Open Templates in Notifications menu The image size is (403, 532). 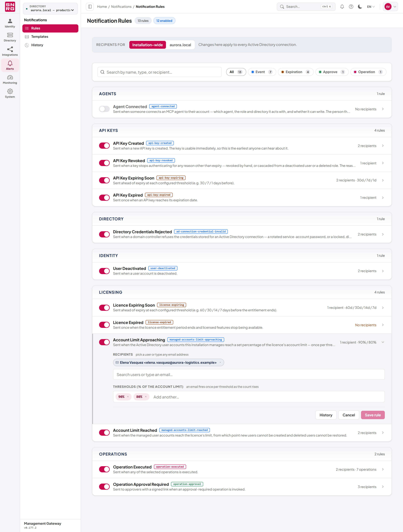point(50,37)
